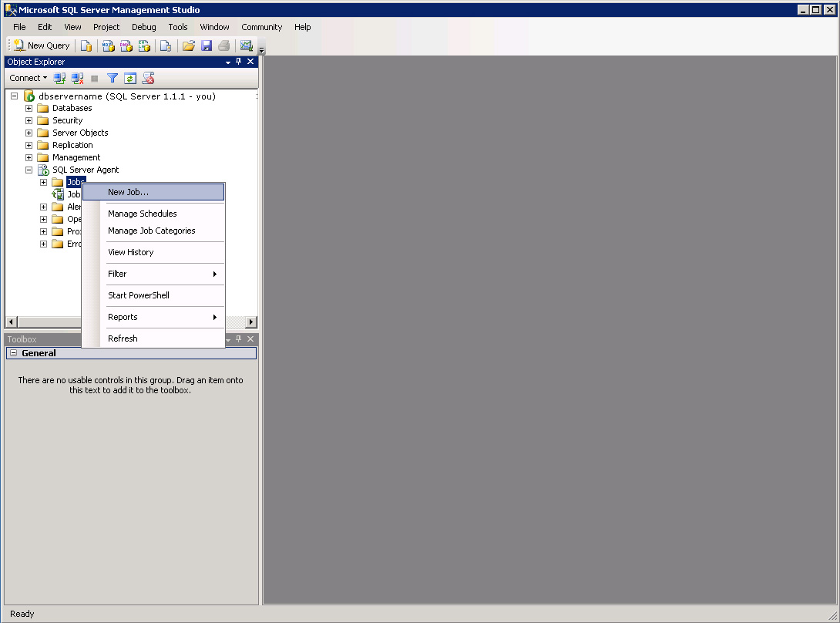Select the SQL Server Agent tree item

(86, 170)
